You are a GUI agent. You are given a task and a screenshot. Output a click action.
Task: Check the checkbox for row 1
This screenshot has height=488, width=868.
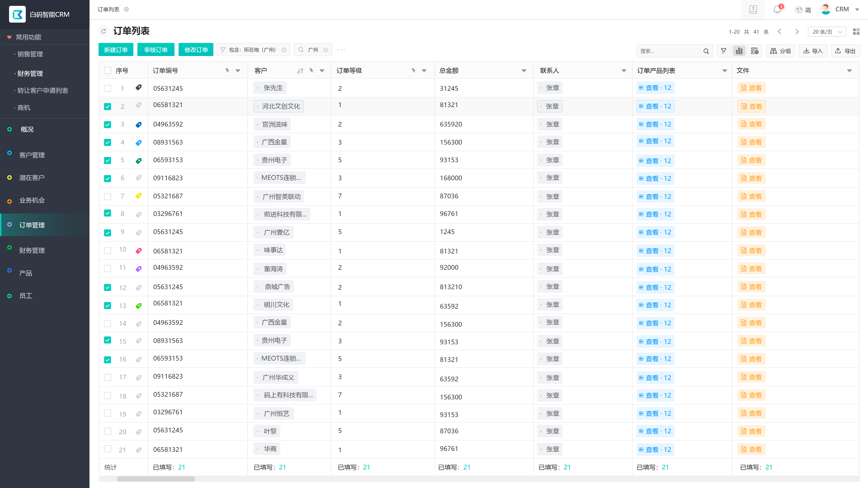(108, 88)
